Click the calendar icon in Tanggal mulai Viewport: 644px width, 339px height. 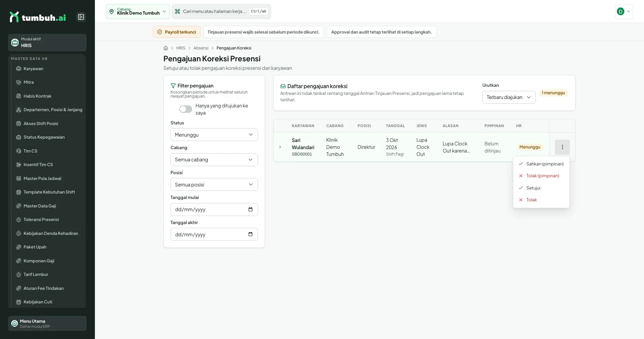[x=250, y=210]
